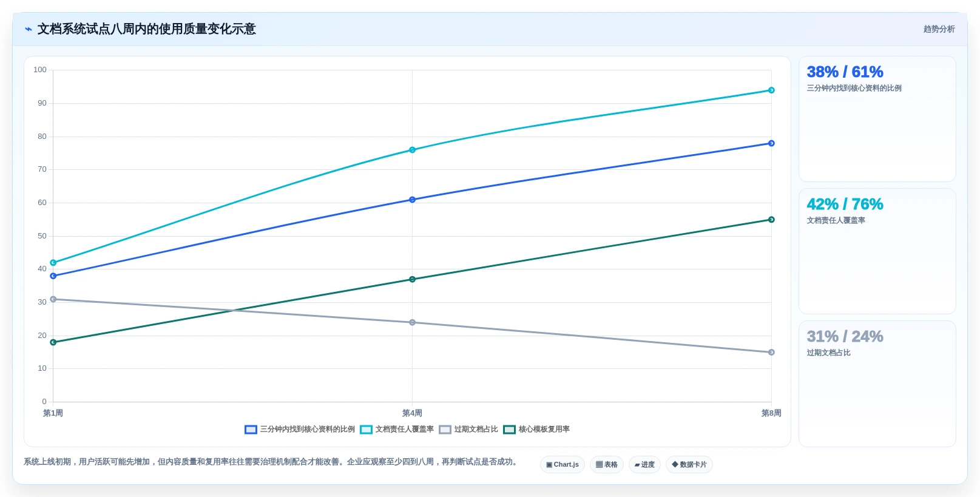Click the 核心模板复用率 point at 第4周
The width and height of the screenshot is (980, 497).
point(412,279)
